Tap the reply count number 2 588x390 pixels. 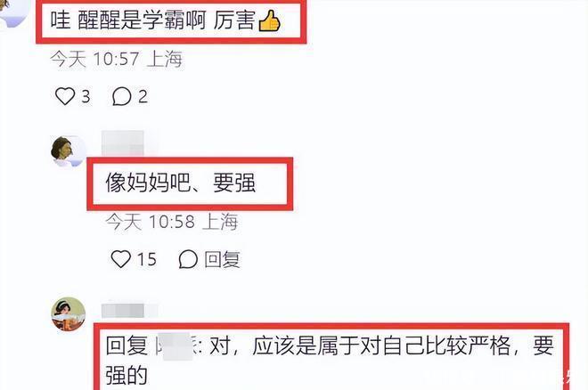point(143,97)
